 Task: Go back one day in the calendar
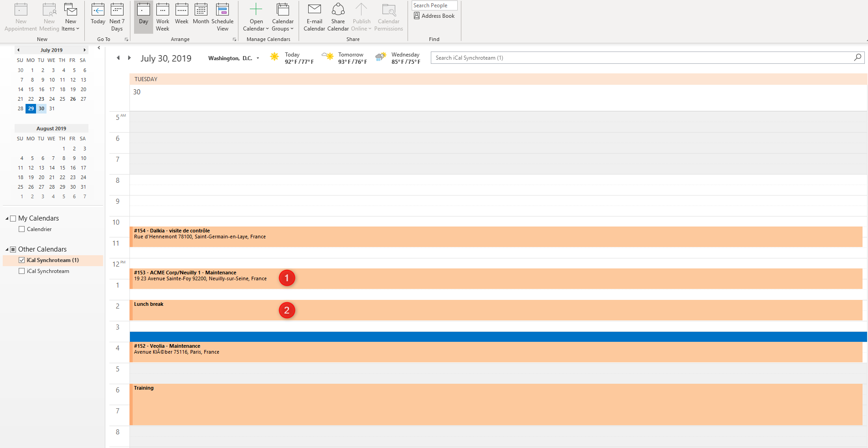point(118,58)
